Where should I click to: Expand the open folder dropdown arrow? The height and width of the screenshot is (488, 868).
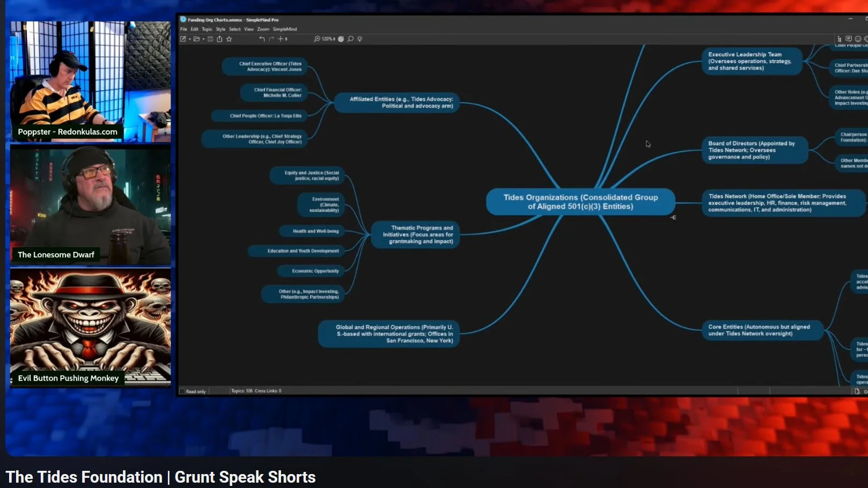[204, 39]
